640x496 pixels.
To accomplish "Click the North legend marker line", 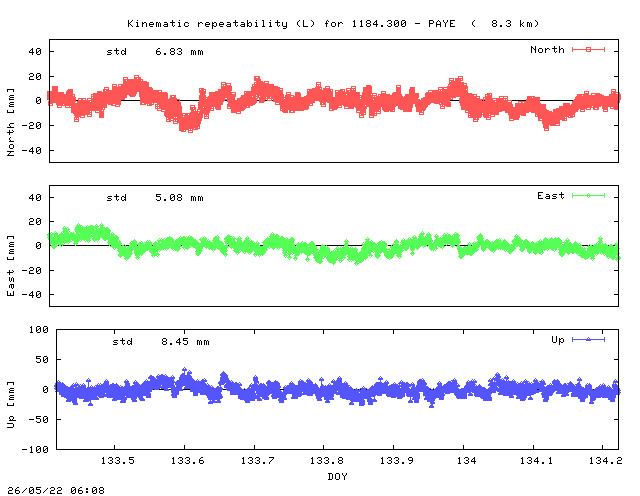I will (588, 49).
